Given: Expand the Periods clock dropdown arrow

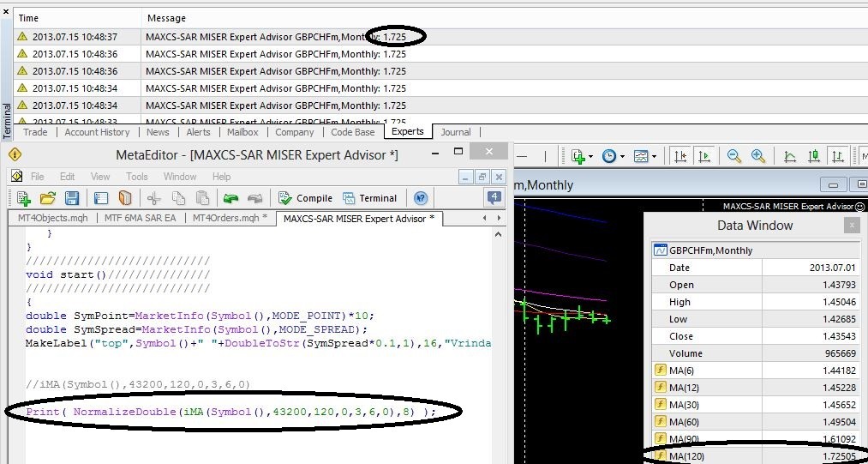Looking at the screenshot, I should [x=622, y=157].
